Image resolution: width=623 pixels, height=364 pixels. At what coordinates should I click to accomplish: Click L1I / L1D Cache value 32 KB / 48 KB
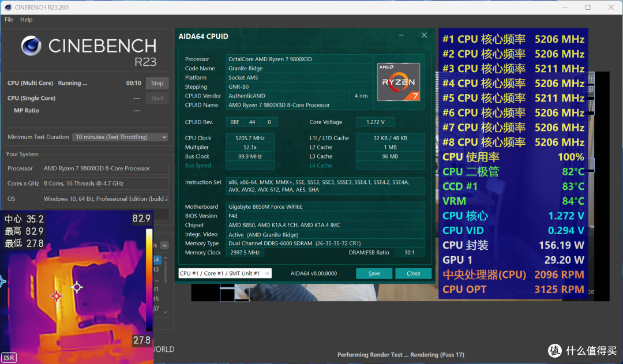point(390,138)
